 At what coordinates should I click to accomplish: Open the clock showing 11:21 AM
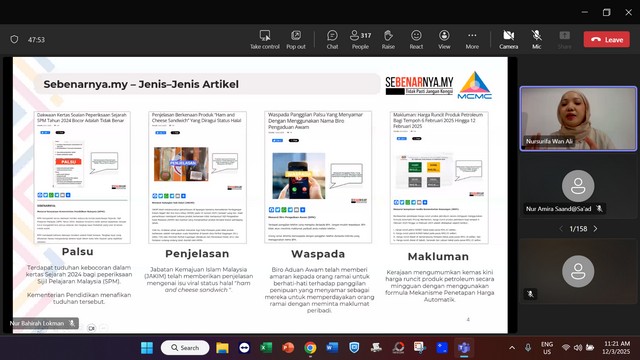tap(617, 348)
